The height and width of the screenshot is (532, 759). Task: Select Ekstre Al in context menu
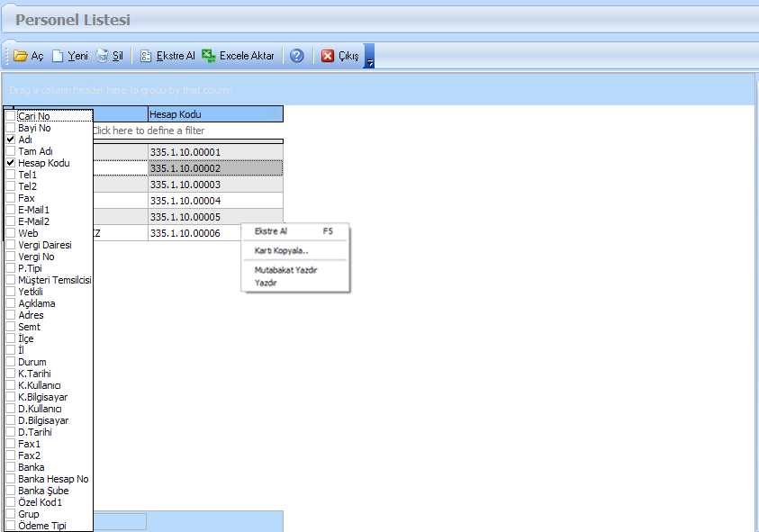[x=271, y=231]
